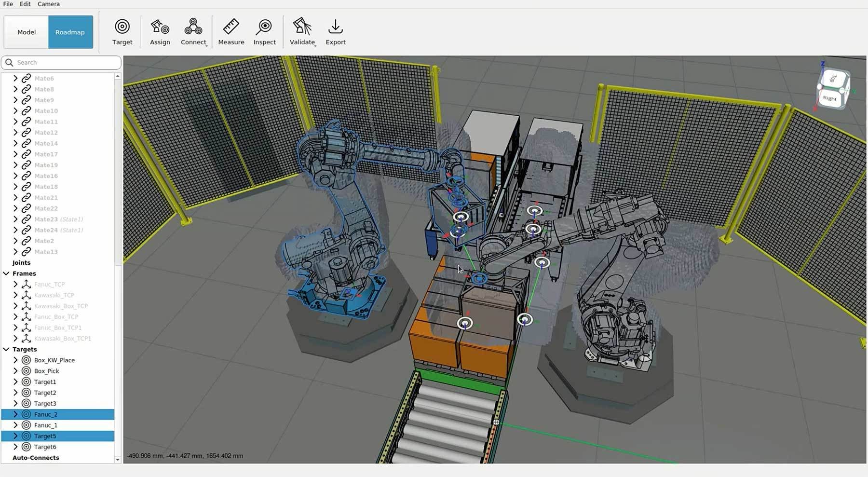Open the Connect dropdown arrow
This screenshot has height=477, width=868.
point(206,45)
